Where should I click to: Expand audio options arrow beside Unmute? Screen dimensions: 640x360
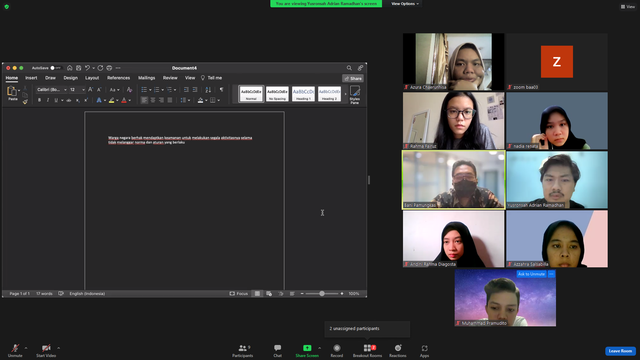click(x=26, y=348)
